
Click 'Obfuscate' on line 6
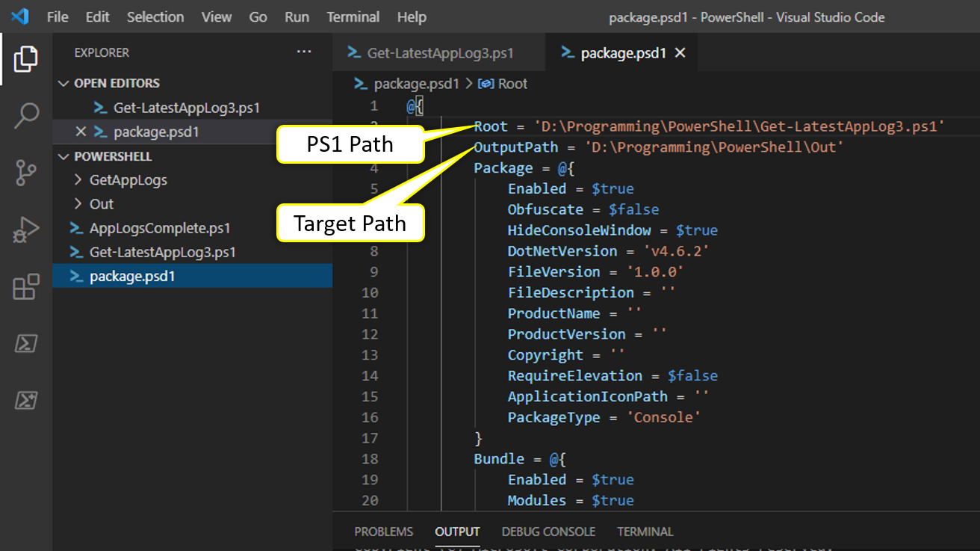coord(546,209)
